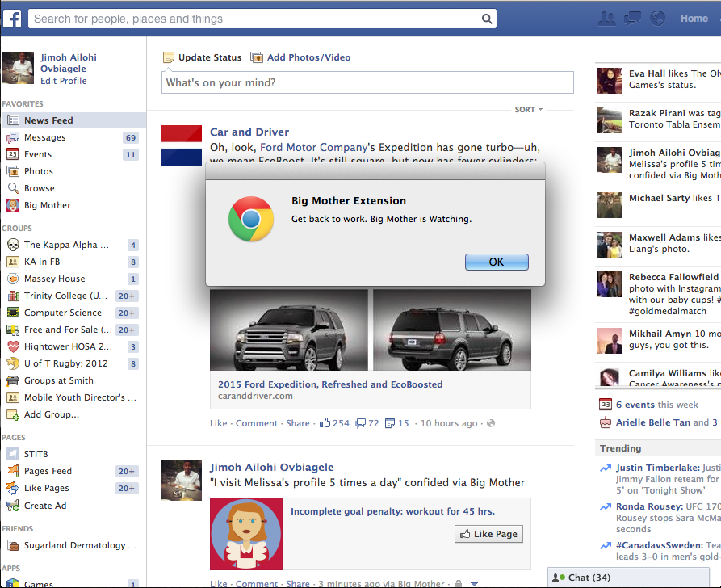Viewport: 721px width, 588px height.
Task: Click the Add Group icon
Action: pyautogui.click(x=14, y=415)
